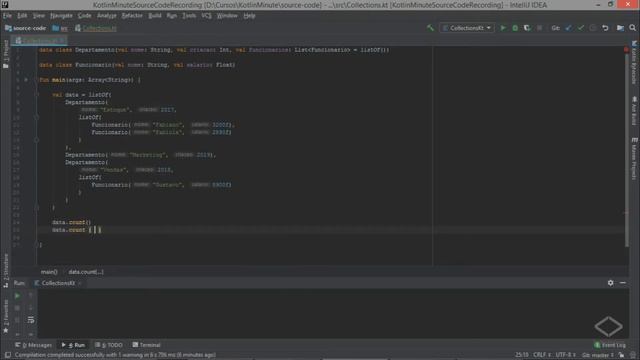
Task: Click the data.count{...} editor breadcrumb
Action: click(x=86, y=272)
